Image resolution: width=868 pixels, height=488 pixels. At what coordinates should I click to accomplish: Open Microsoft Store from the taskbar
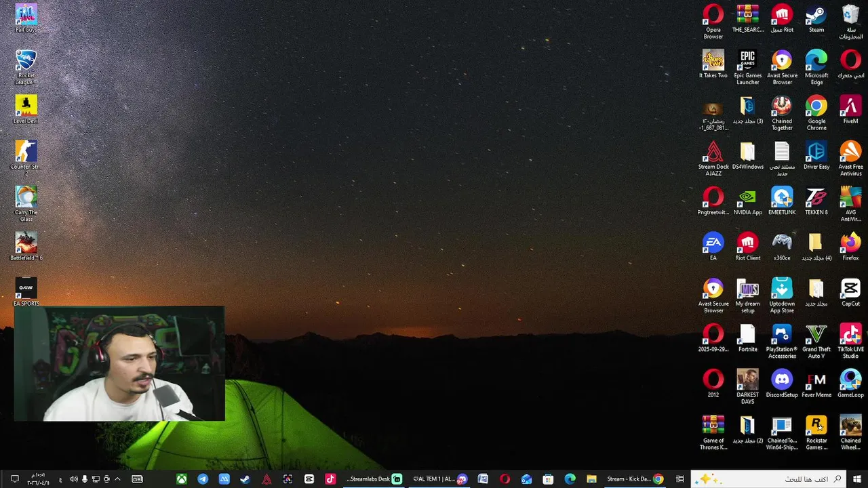coord(548,479)
